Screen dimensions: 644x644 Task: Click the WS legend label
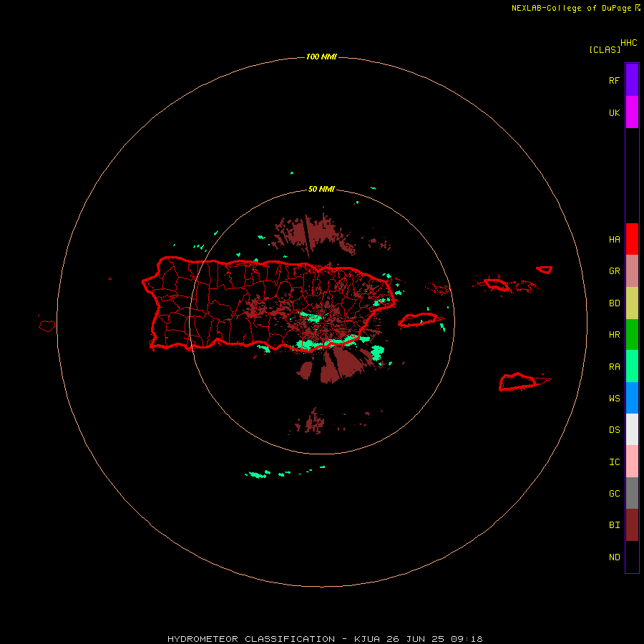[614, 399]
